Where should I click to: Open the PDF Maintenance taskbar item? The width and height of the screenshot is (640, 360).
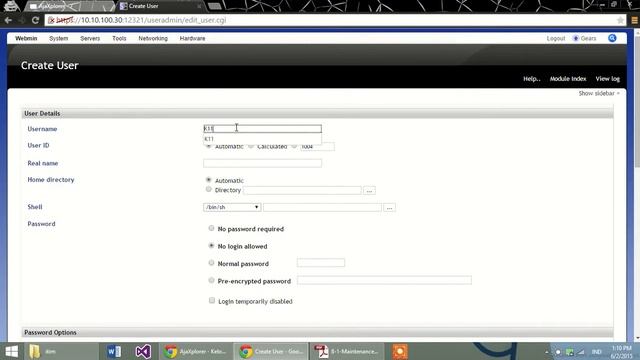click(x=347, y=351)
